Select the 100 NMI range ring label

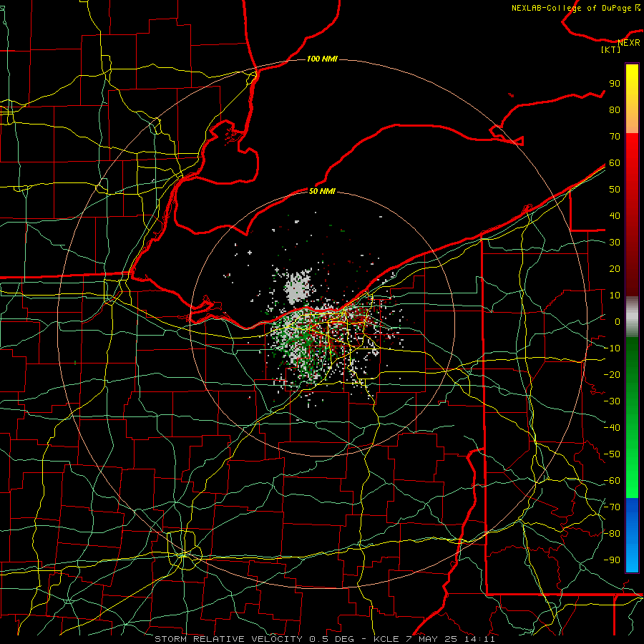coord(322,59)
